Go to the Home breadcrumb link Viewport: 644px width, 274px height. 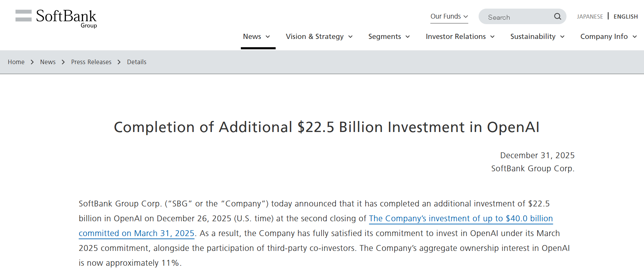tap(16, 62)
